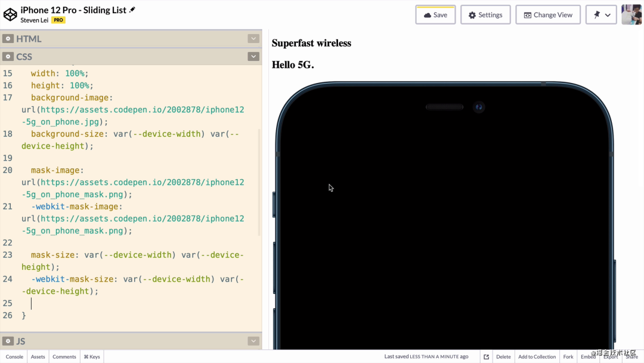Click the Delete button

click(x=503, y=357)
